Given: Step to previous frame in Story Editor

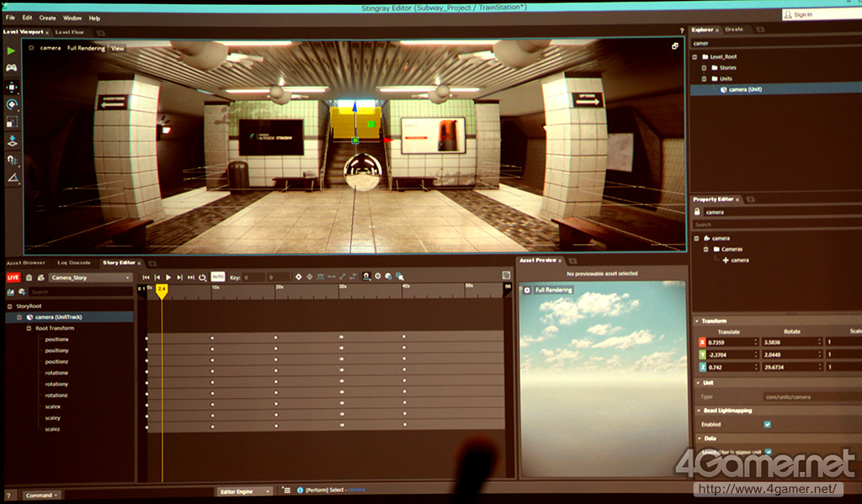Looking at the screenshot, I should point(157,278).
